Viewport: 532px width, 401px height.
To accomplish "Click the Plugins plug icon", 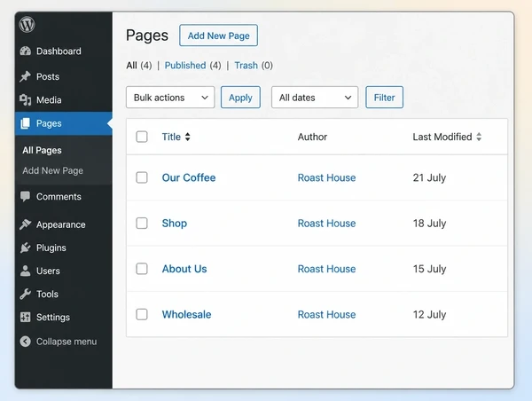I will [x=26, y=248].
